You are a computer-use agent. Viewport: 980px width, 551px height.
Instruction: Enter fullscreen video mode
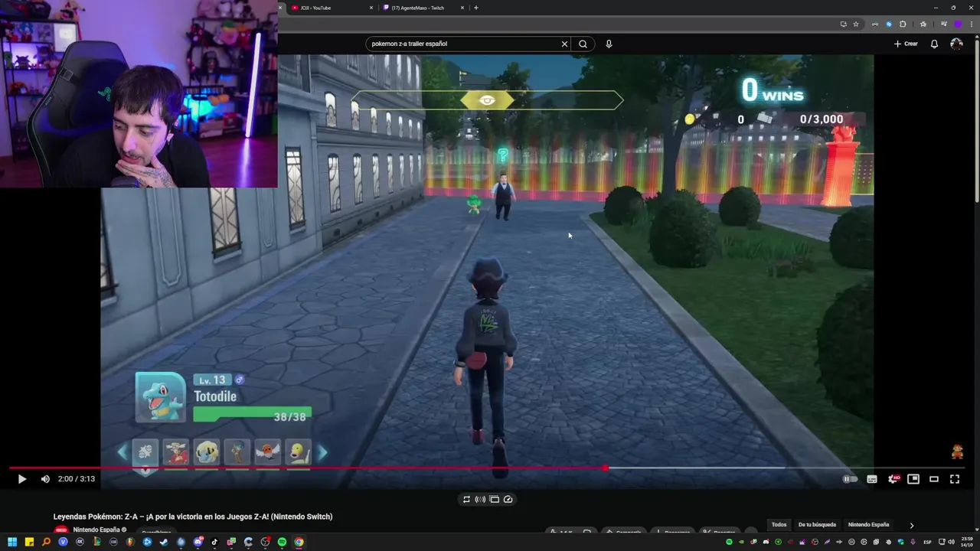pyautogui.click(x=955, y=479)
